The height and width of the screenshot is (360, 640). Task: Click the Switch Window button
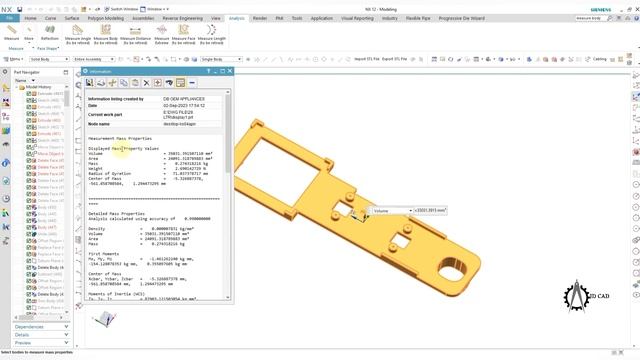121,9
